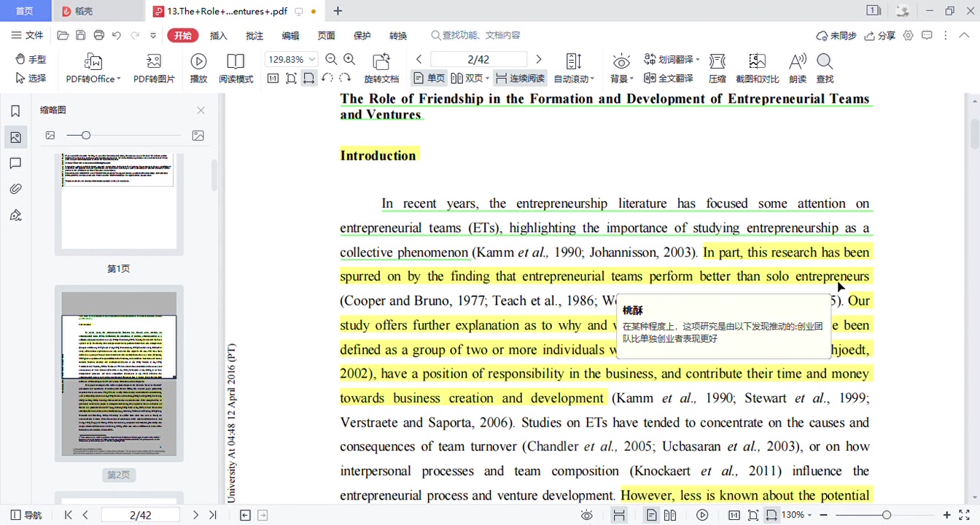Click the Open file folder icon
980x525 pixels.
point(63,35)
